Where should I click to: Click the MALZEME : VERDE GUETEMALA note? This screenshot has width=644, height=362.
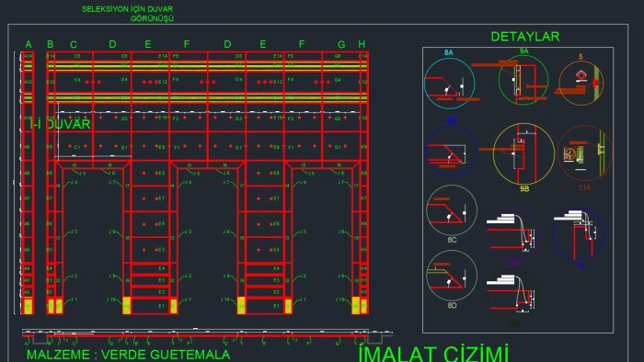coord(128,355)
